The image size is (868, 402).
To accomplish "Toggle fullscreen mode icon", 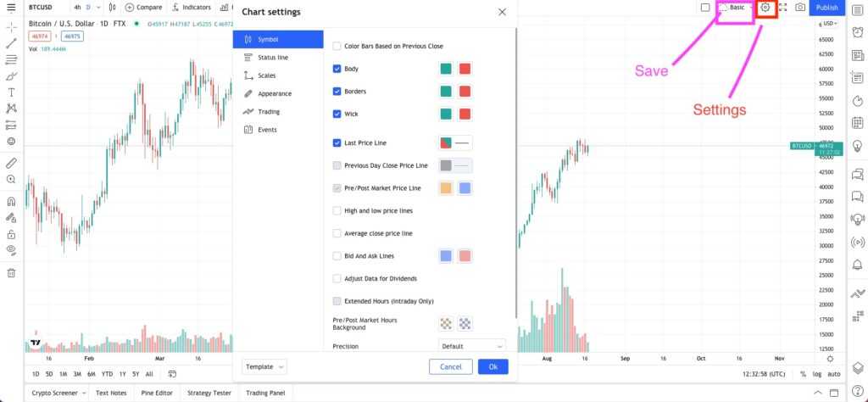I will point(782,8).
